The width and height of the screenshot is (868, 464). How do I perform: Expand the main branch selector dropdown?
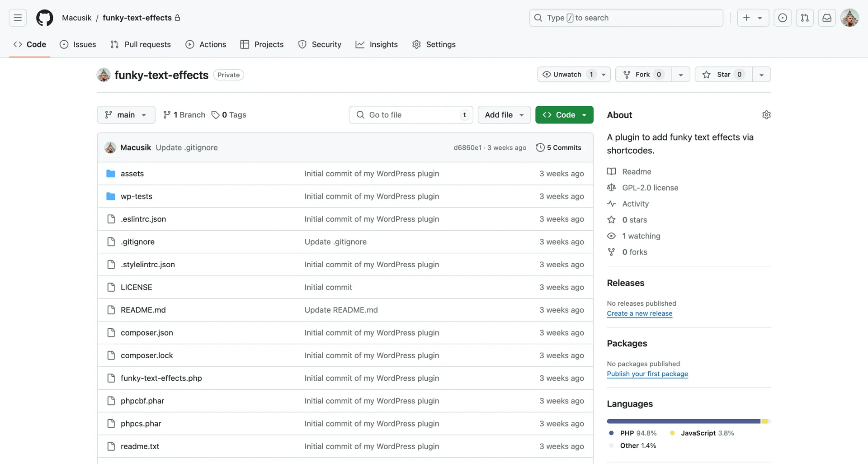[x=126, y=115]
